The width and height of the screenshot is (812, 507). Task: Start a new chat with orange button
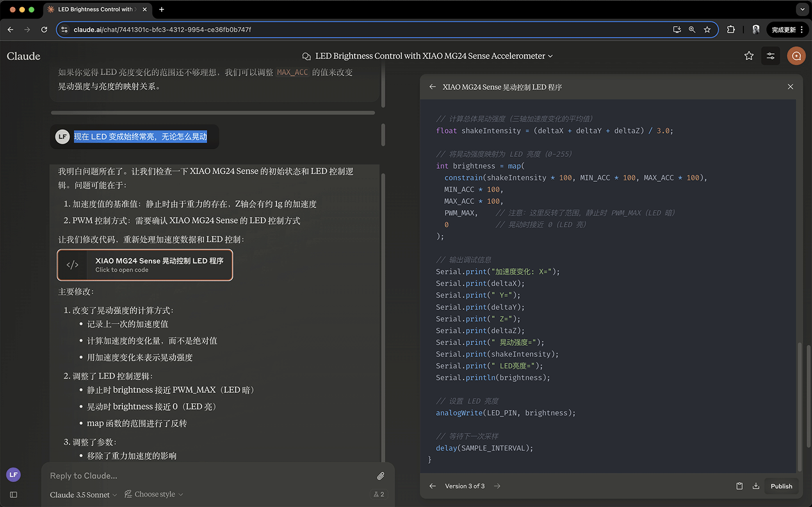(x=796, y=56)
